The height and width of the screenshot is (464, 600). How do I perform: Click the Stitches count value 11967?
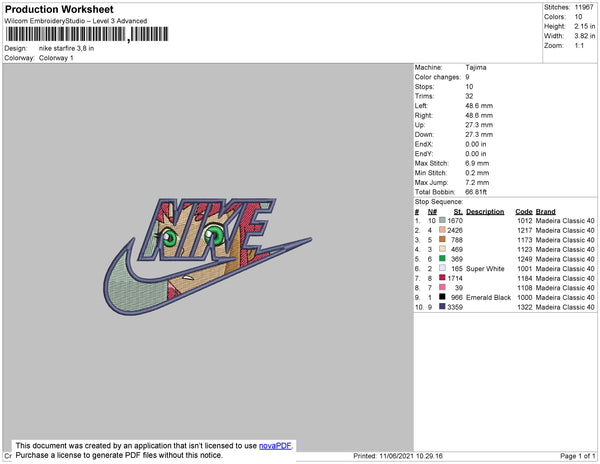[584, 7]
